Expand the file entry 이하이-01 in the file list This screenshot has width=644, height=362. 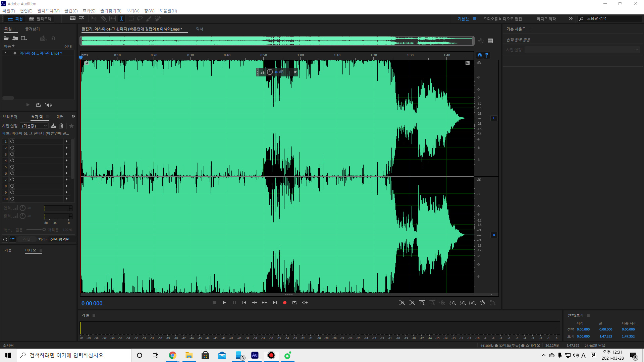click(5, 53)
